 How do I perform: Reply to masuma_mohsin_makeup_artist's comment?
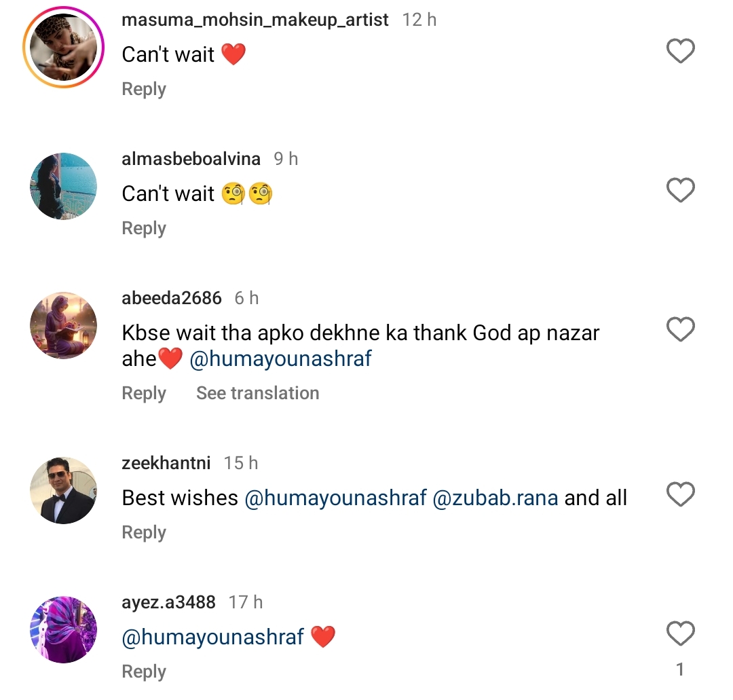click(x=144, y=90)
